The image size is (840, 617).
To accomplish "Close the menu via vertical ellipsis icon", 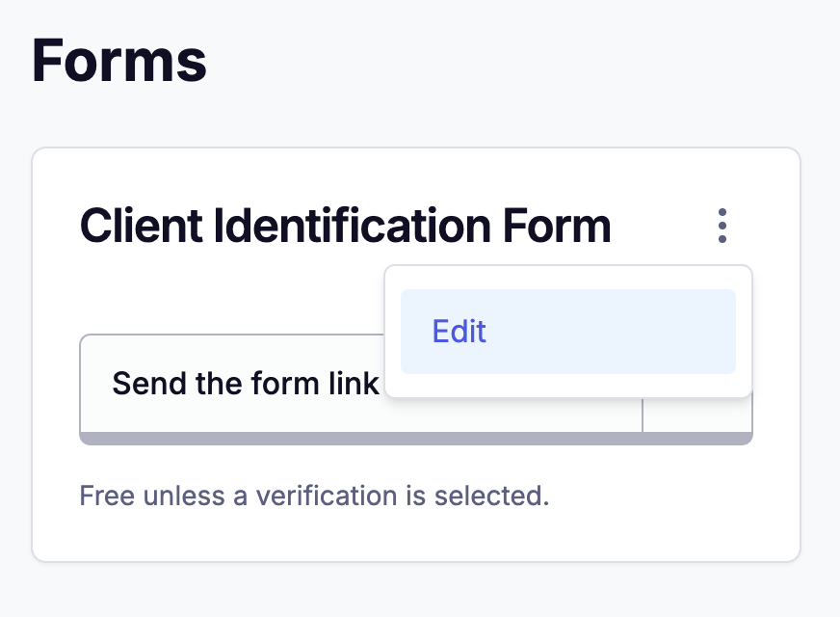I will pyautogui.click(x=722, y=227).
